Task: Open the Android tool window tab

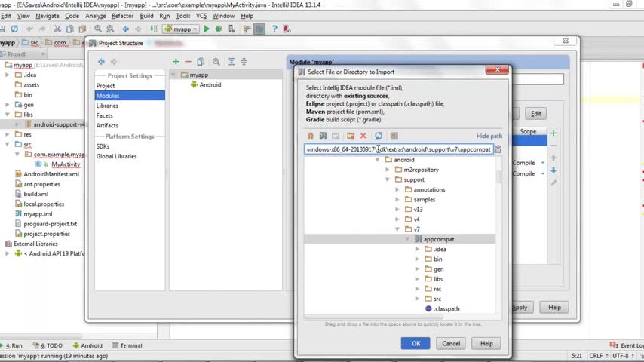Action: click(87, 345)
